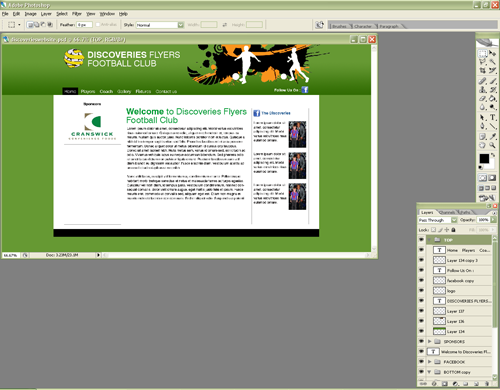Expand the SPONSORS layer group
Viewport: 500px width, 390px height.
click(x=430, y=341)
